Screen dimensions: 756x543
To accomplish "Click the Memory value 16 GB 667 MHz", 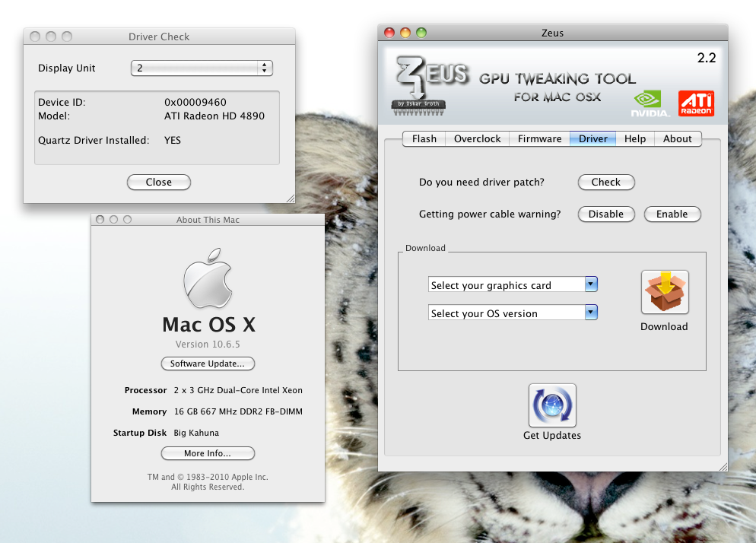I will pos(238,411).
